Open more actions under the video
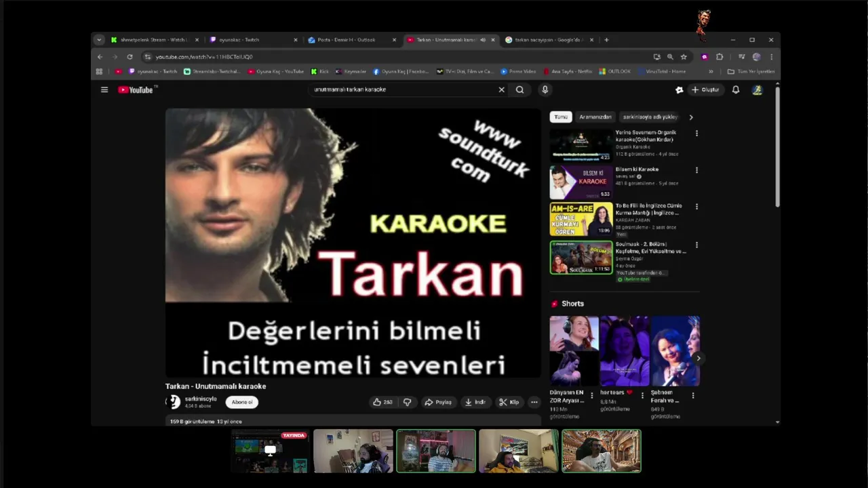This screenshot has height=488, width=868. point(534,402)
